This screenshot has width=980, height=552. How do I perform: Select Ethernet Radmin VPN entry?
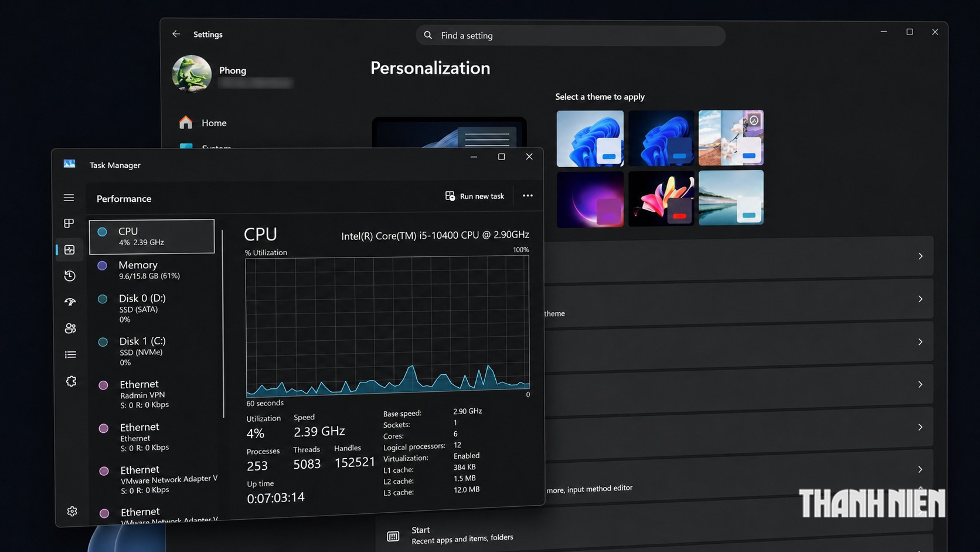click(x=154, y=394)
